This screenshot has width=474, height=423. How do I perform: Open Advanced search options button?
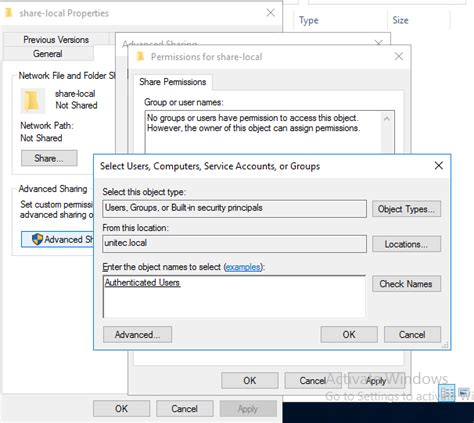[x=137, y=334]
